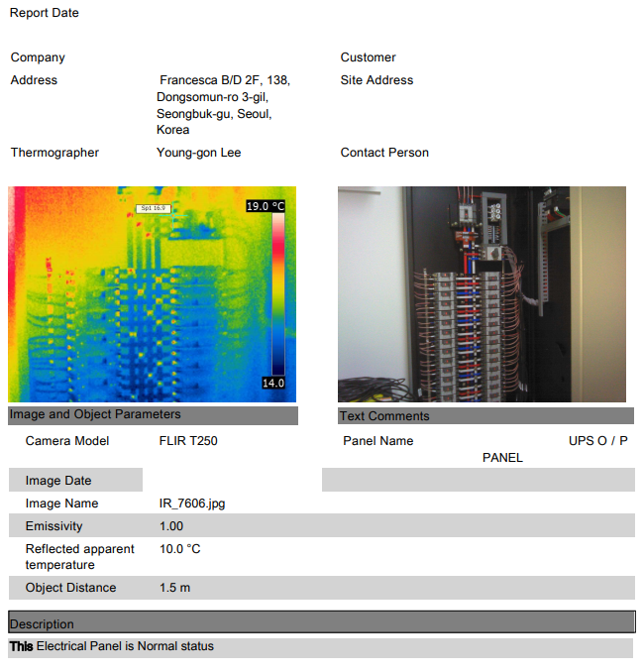
Task: Select the 'Image Name' label
Action: [62, 504]
